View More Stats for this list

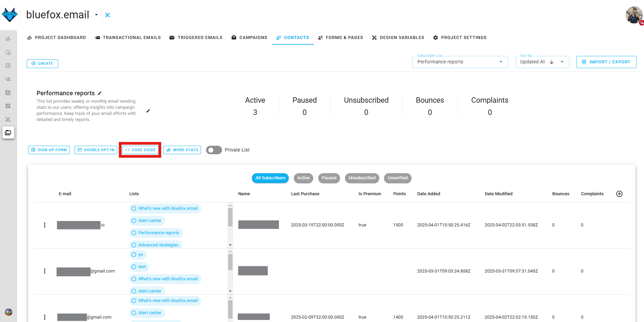182,150
